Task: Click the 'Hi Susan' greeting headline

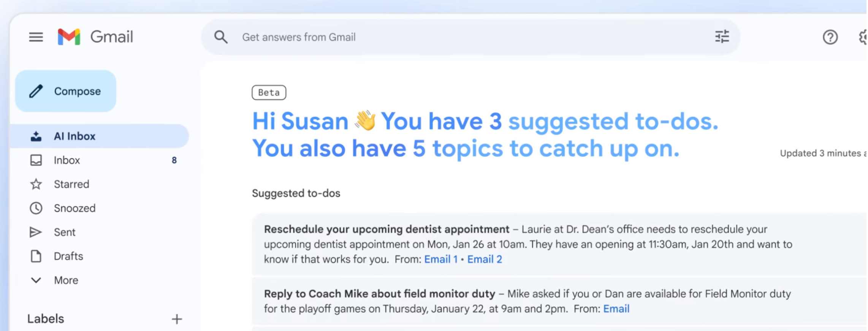Action: pos(300,121)
